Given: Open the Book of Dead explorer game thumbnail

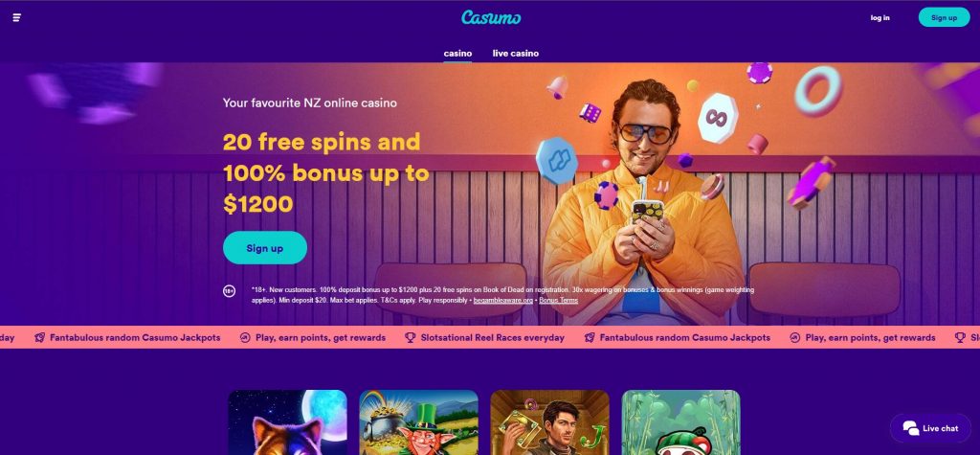Looking at the screenshot, I should tap(550, 422).
